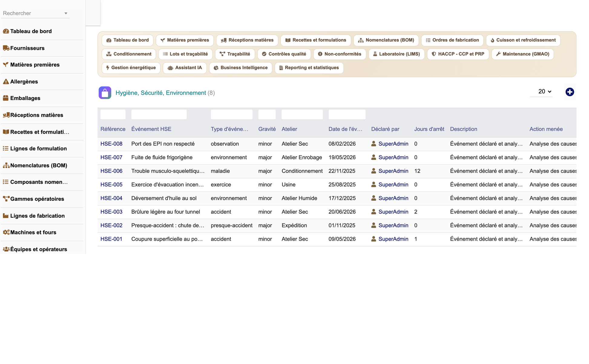Click the Tableau de bord sidebar gauge icon

(x=6, y=31)
